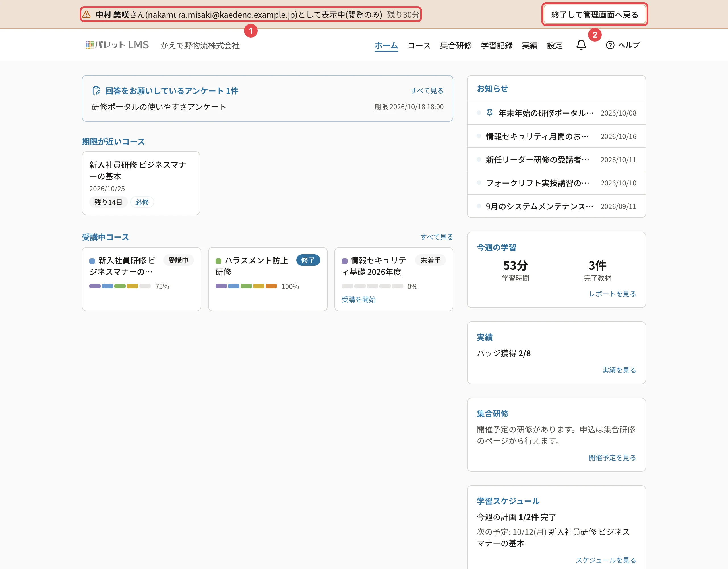
Task: Click the かえで野物流株式会社 company name
Action: pyautogui.click(x=200, y=45)
